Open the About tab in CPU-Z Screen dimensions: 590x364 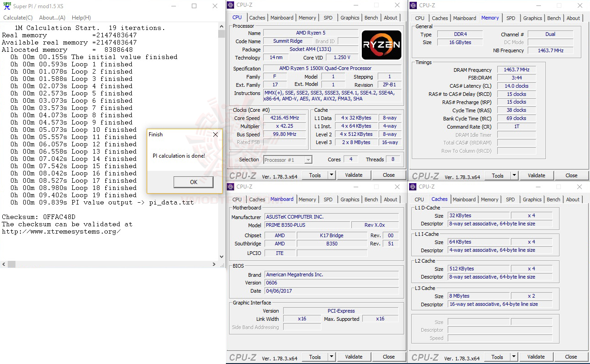[390, 17]
